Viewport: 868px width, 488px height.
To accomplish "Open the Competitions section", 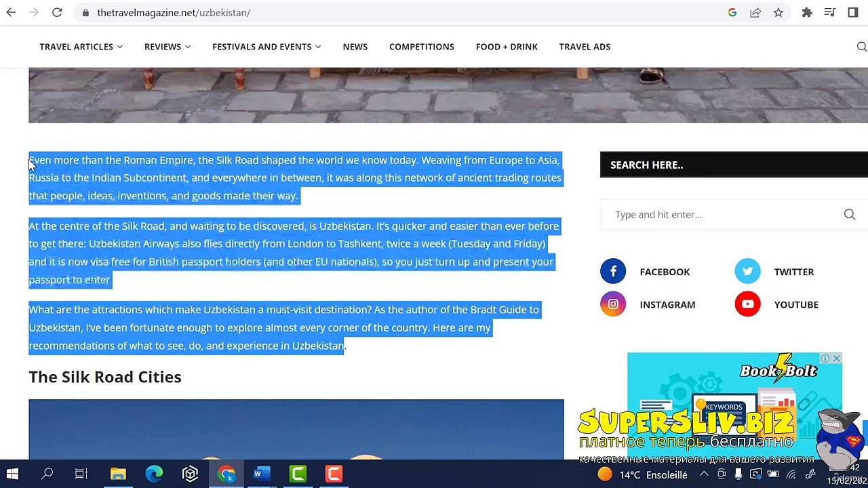I will (x=422, y=47).
